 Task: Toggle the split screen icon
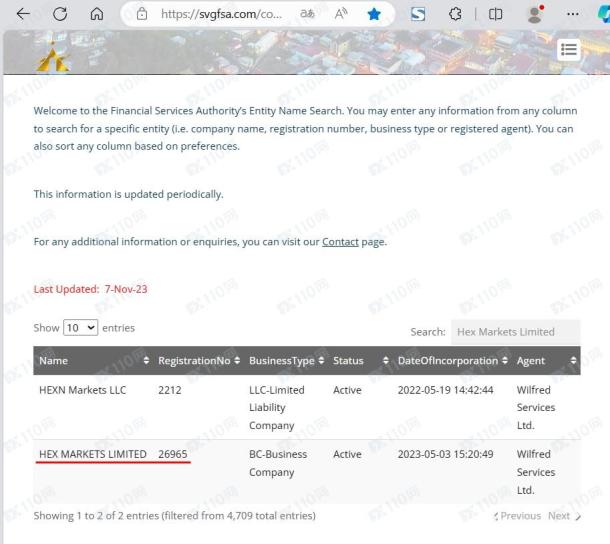[495, 14]
